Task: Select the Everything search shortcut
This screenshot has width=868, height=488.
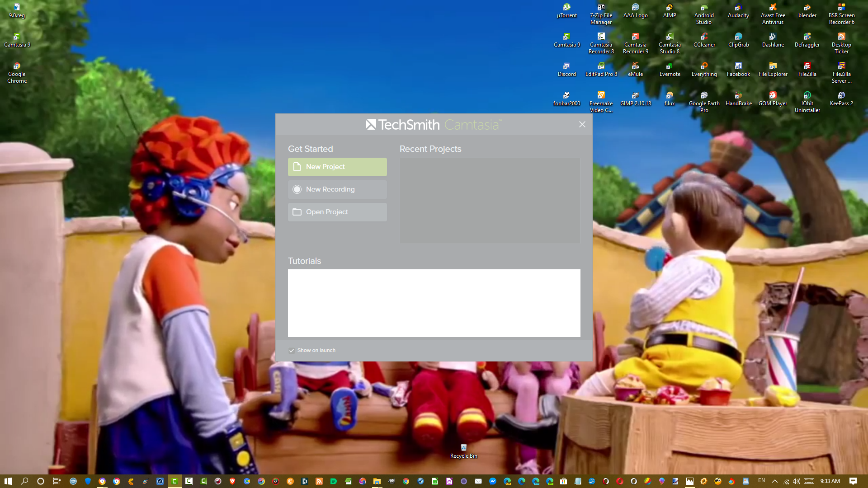Action: coord(704,70)
